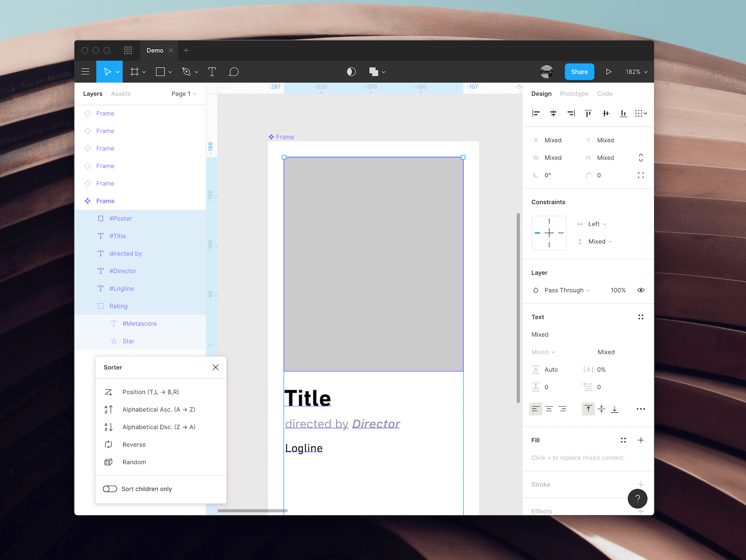Toggle layer visibility eye icon
The width and height of the screenshot is (746, 560).
[641, 290]
